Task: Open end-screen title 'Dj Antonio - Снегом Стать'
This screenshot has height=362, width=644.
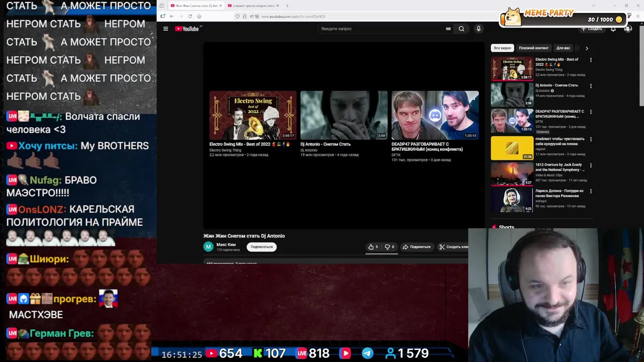Action: coord(326,144)
